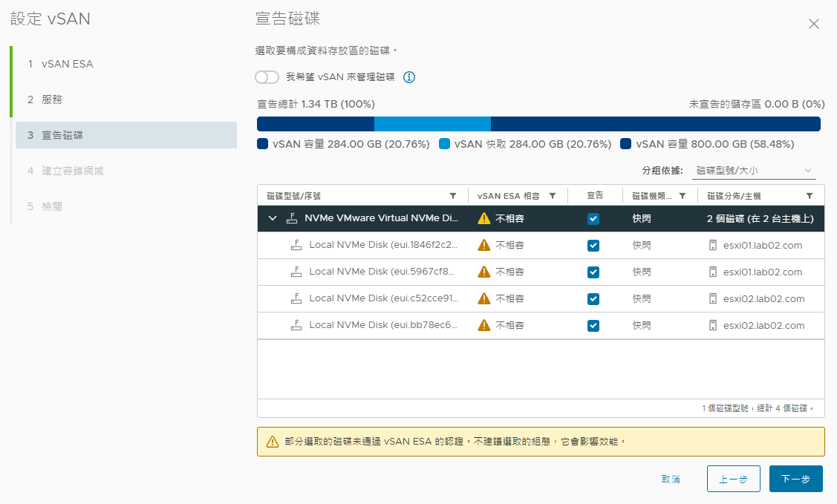The image size is (837, 504).
Task: Click filter icon in 磁碟型號/序號 column header
Action: [x=453, y=196]
